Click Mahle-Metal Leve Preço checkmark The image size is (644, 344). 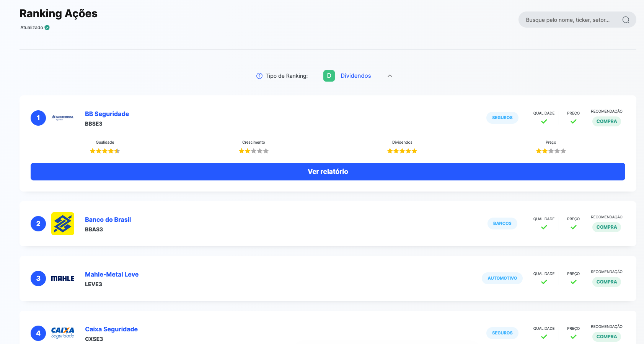click(574, 282)
